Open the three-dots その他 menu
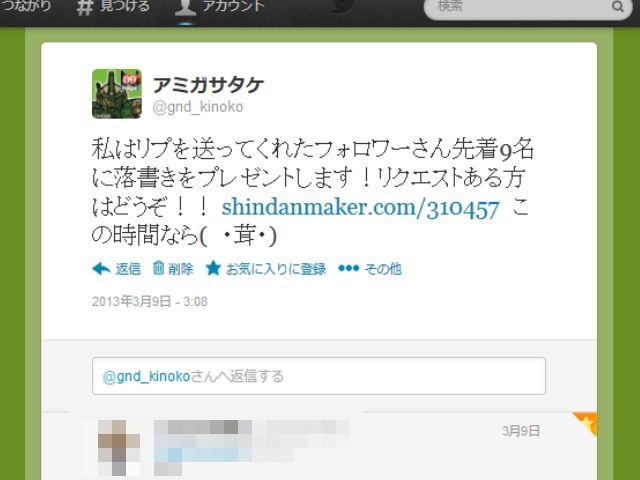The height and width of the screenshot is (480, 640). 349,268
